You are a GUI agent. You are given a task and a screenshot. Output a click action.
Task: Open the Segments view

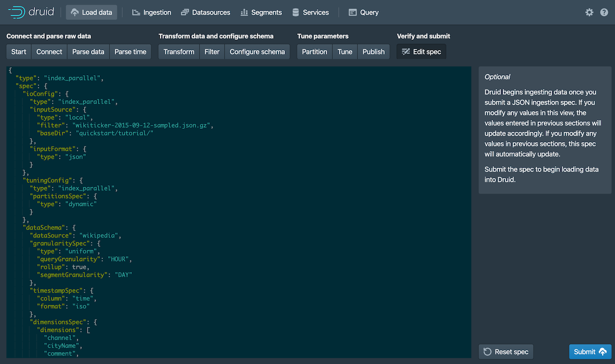tap(261, 12)
